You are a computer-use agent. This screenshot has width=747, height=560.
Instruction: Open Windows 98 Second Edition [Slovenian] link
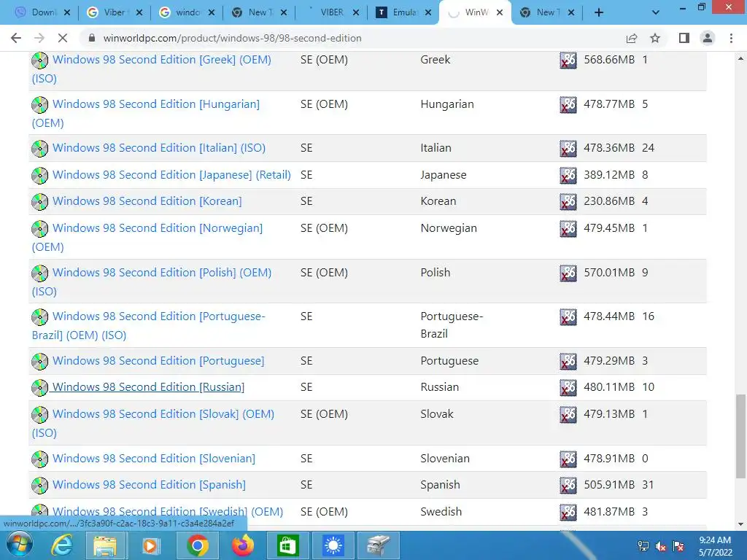click(154, 458)
